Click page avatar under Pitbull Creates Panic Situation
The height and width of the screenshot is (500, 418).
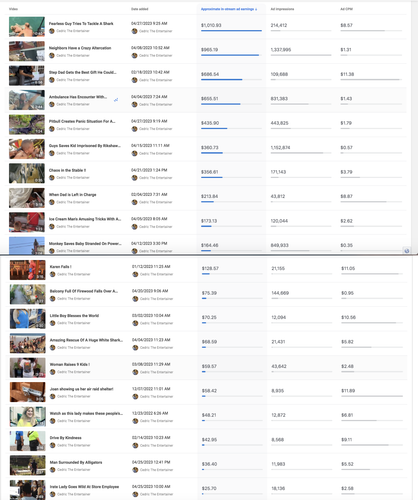tap(52, 129)
